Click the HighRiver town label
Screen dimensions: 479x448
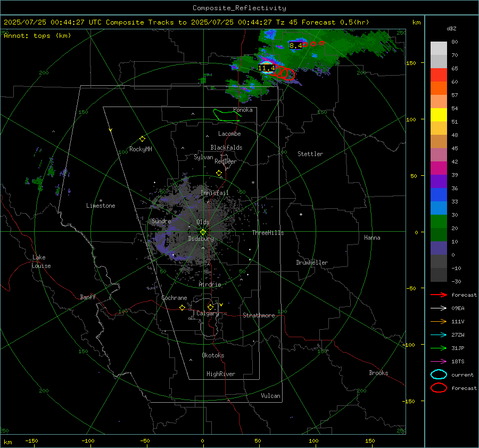pyautogui.click(x=221, y=374)
